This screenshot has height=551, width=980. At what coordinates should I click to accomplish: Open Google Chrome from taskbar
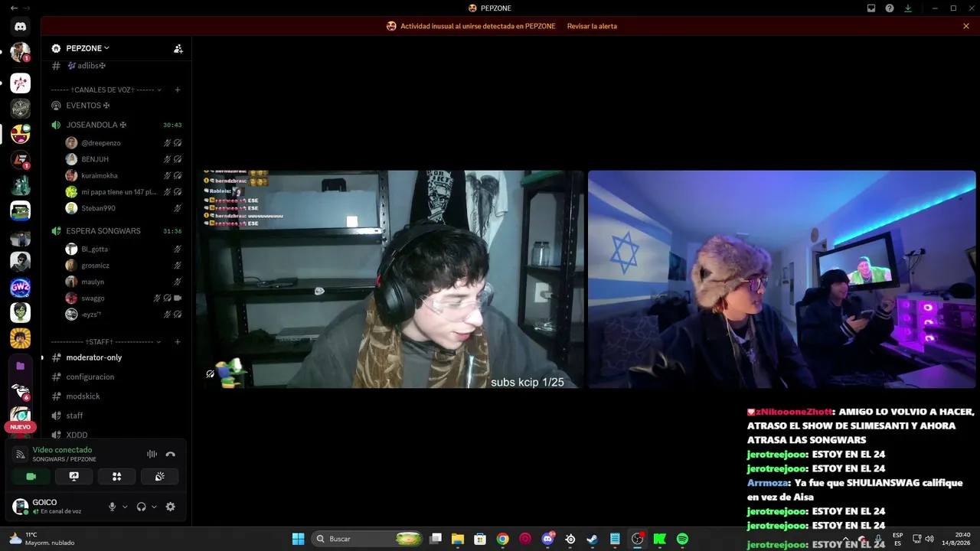coord(502,539)
